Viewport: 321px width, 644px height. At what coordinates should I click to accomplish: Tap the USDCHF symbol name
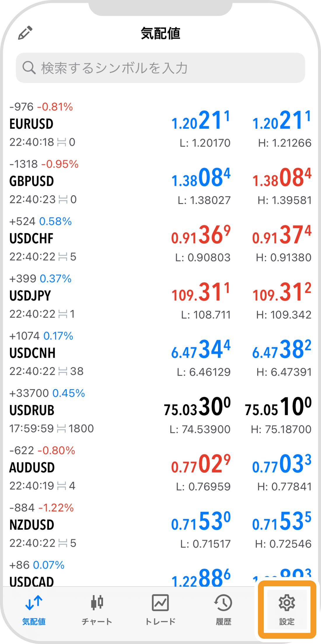tap(32, 239)
